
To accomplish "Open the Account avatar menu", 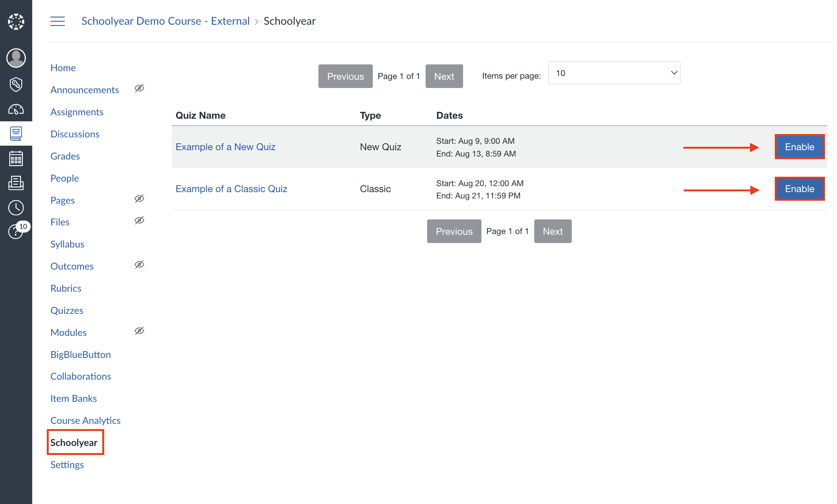I will (16, 58).
